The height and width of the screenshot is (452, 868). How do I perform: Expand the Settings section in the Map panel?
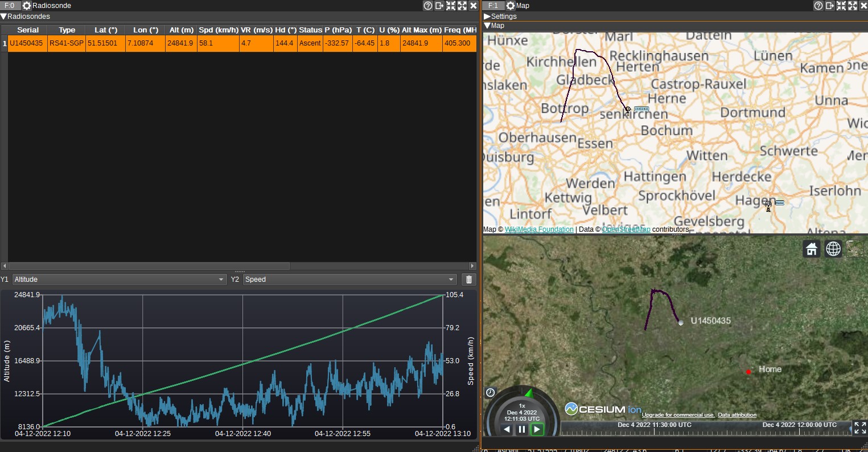[x=488, y=16]
